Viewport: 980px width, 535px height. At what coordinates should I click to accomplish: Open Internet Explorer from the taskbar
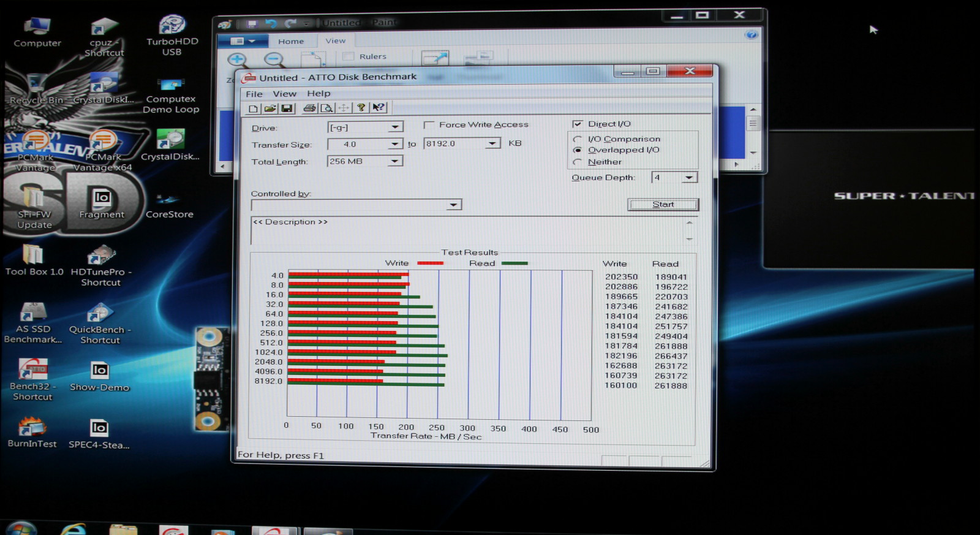74,529
